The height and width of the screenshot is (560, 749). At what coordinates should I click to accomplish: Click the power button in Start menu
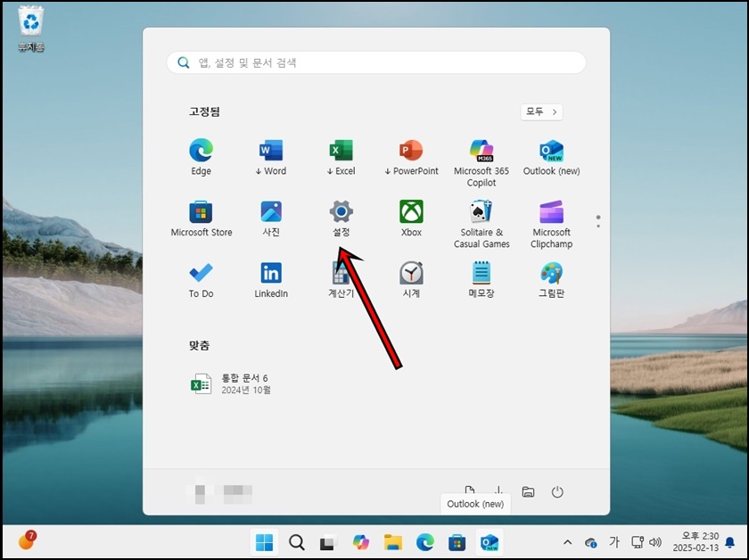pyautogui.click(x=557, y=491)
